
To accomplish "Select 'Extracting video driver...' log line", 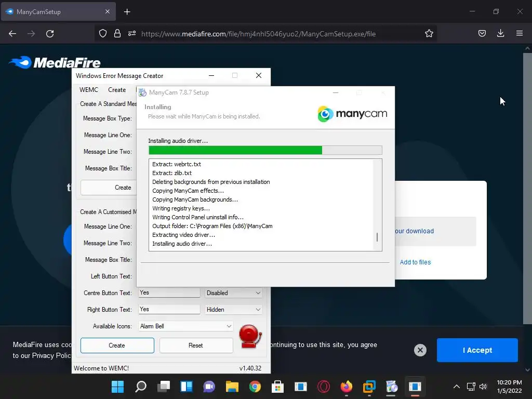I will click(x=183, y=235).
